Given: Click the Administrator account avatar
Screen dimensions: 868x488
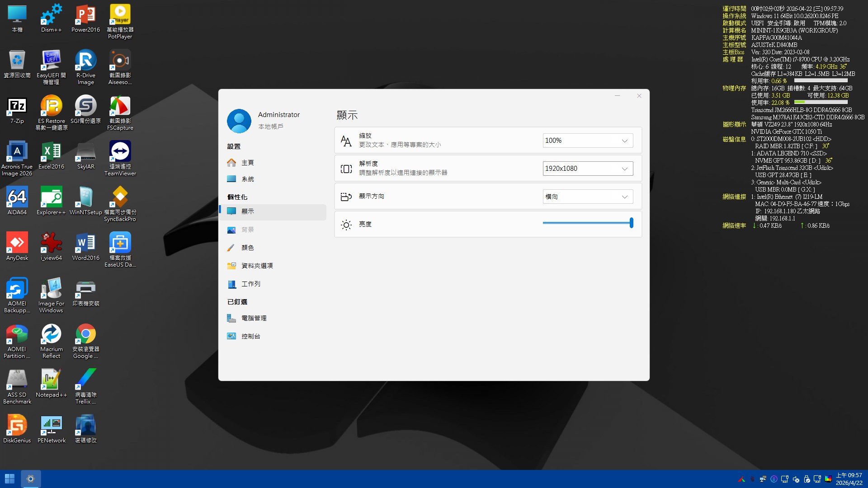Looking at the screenshot, I should [x=239, y=121].
